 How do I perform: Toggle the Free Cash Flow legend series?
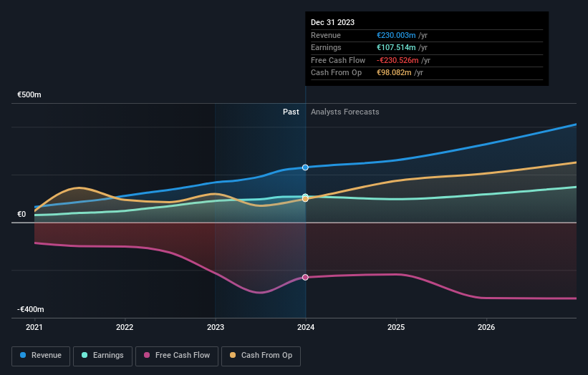(177, 356)
